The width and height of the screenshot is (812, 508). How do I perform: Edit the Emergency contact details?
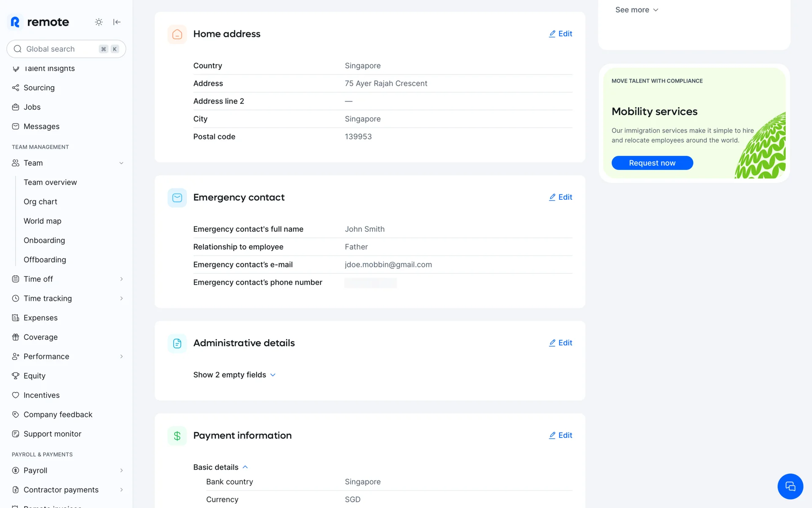coord(560,197)
